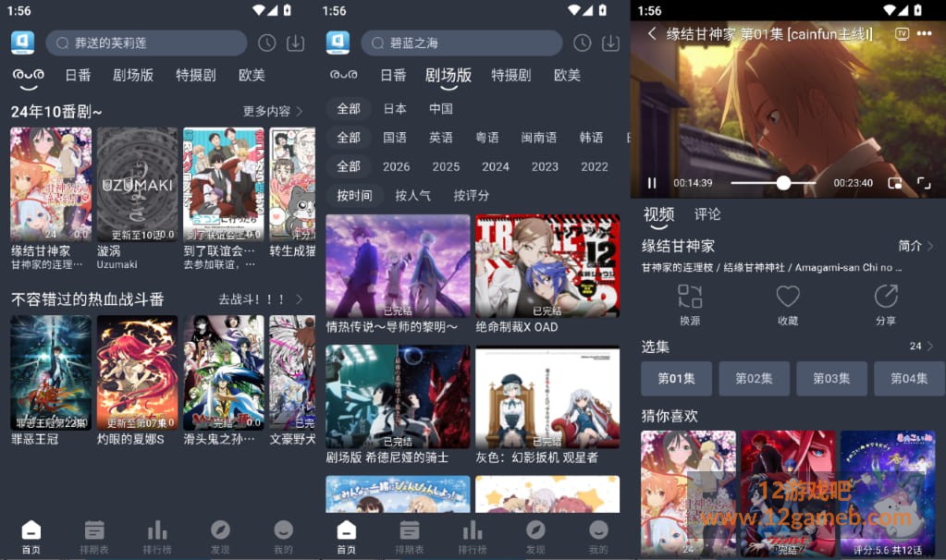Filter region by 中国
The height and width of the screenshot is (560, 946).
(x=441, y=108)
